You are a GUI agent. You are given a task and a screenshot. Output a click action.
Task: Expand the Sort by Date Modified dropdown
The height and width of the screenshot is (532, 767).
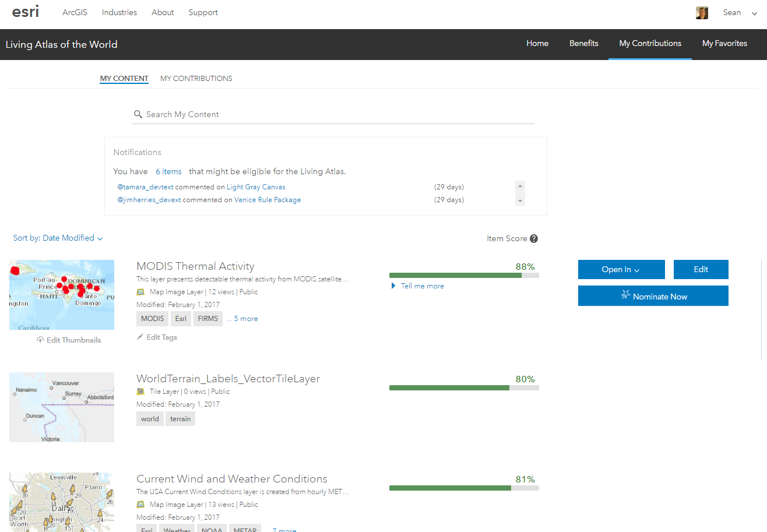[x=58, y=238]
